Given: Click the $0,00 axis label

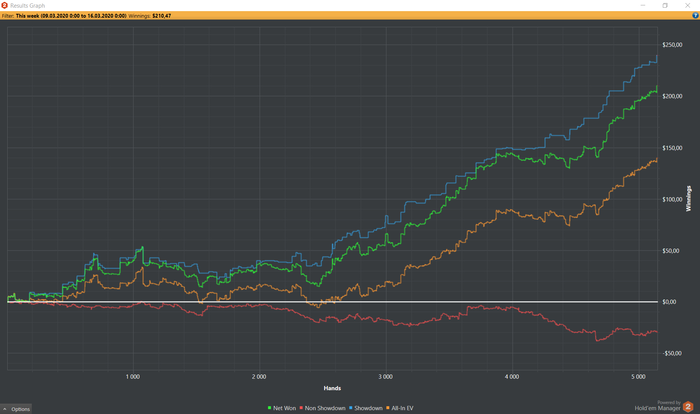Looking at the screenshot, I should click(x=669, y=302).
